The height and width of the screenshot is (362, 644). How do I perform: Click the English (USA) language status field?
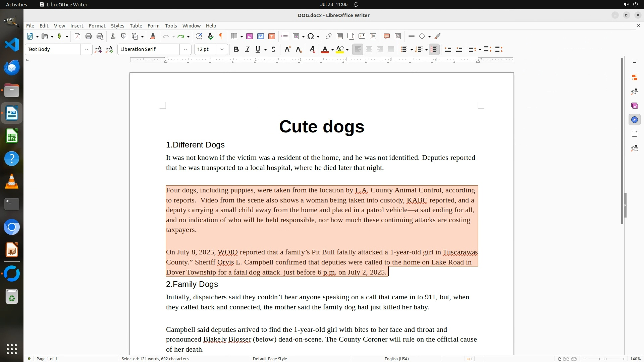pyautogui.click(x=396, y=359)
